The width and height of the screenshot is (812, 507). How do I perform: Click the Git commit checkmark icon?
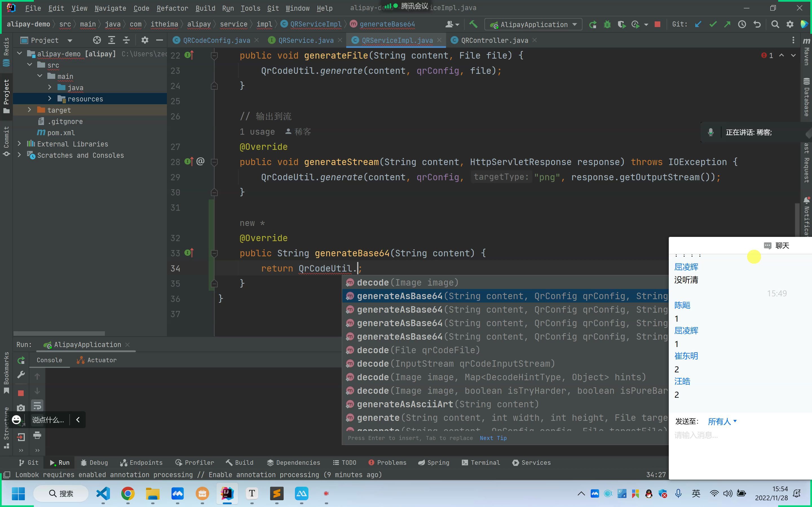[713, 24]
